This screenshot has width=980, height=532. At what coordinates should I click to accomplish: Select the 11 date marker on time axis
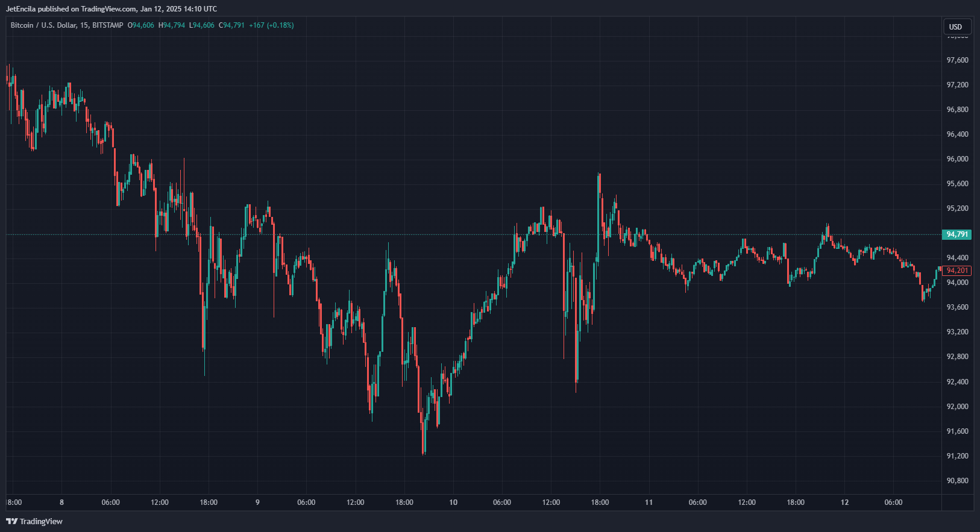(649, 502)
